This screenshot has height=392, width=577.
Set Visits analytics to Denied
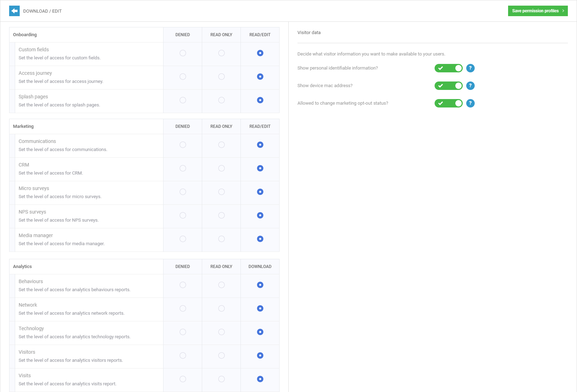coord(183,379)
